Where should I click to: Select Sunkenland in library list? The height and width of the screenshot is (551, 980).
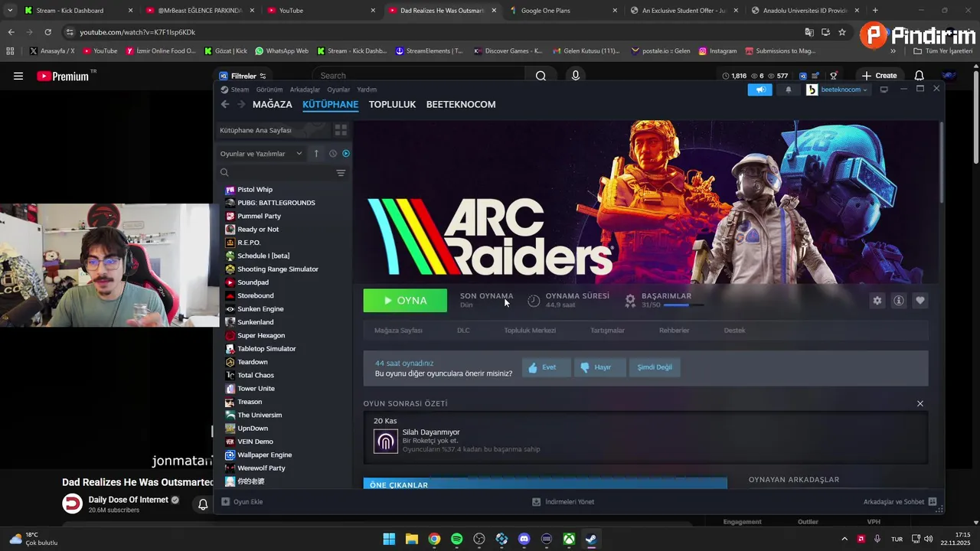pos(255,322)
